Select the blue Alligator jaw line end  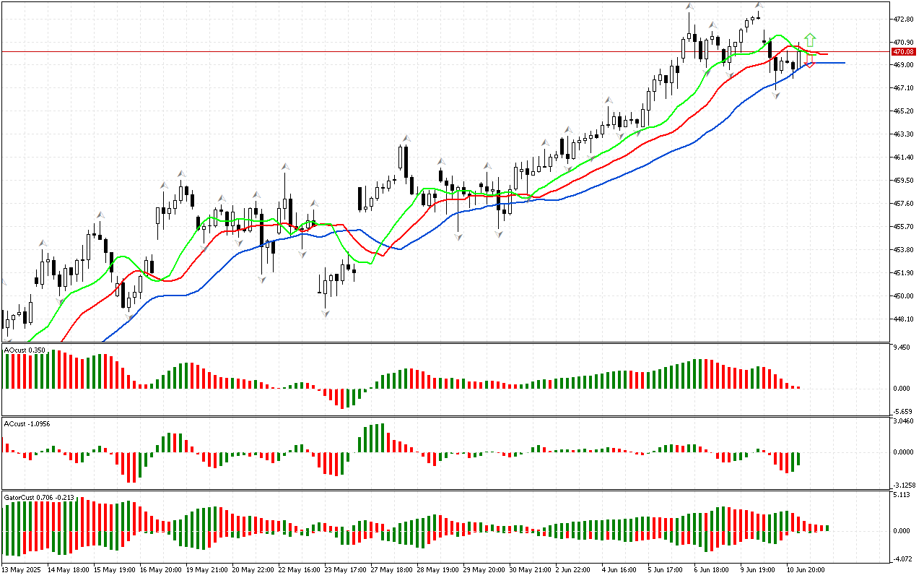click(843, 63)
